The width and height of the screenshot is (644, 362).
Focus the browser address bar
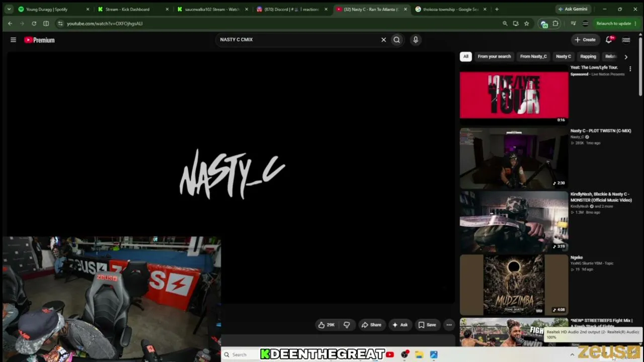[282, 24]
